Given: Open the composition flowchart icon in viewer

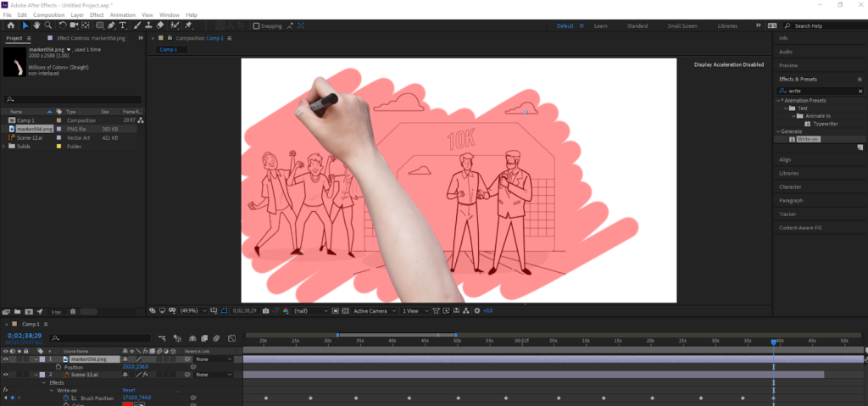Looking at the screenshot, I should 465,311.
